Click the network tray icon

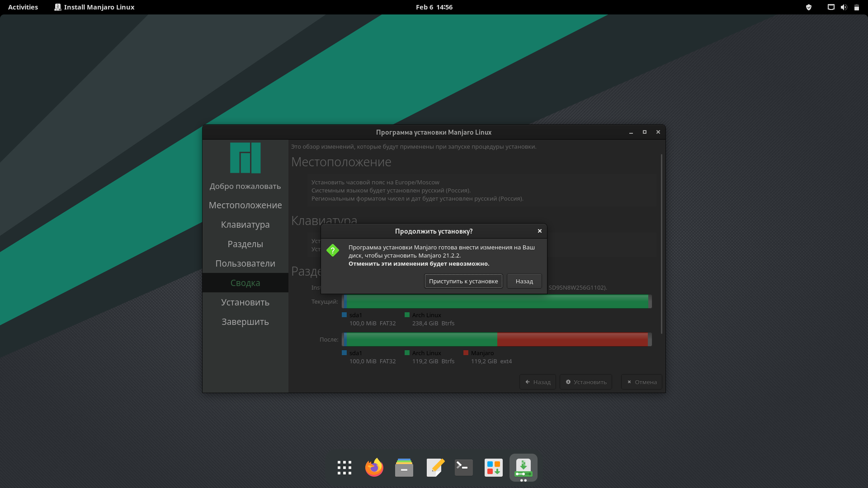(831, 7)
